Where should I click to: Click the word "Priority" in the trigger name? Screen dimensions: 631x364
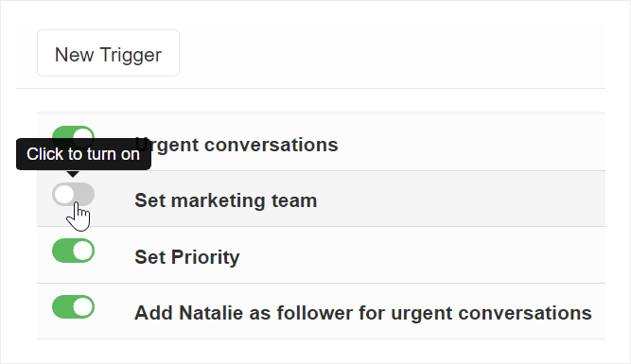click(205, 256)
